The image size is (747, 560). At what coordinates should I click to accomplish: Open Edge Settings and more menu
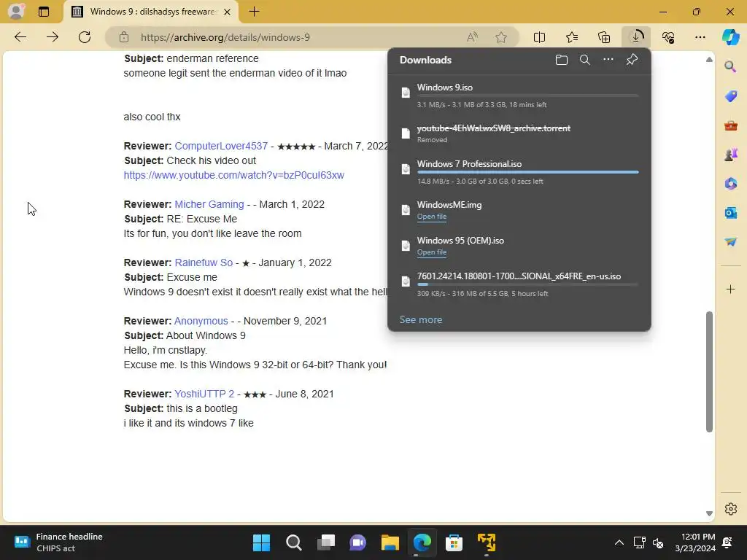click(700, 37)
